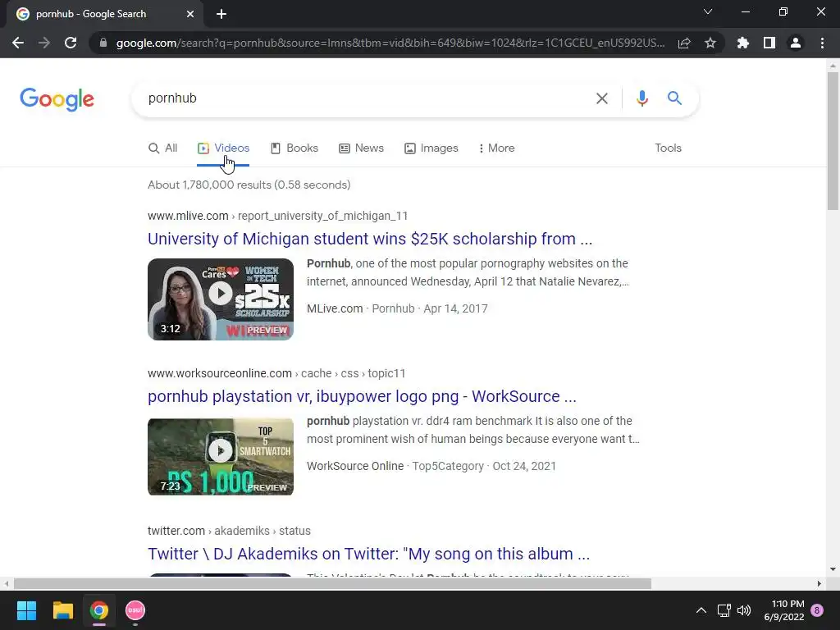The height and width of the screenshot is (630, 840).
Task: Click the twitter.com akademiks URL breadcrumb
Action: coord(230,531)
